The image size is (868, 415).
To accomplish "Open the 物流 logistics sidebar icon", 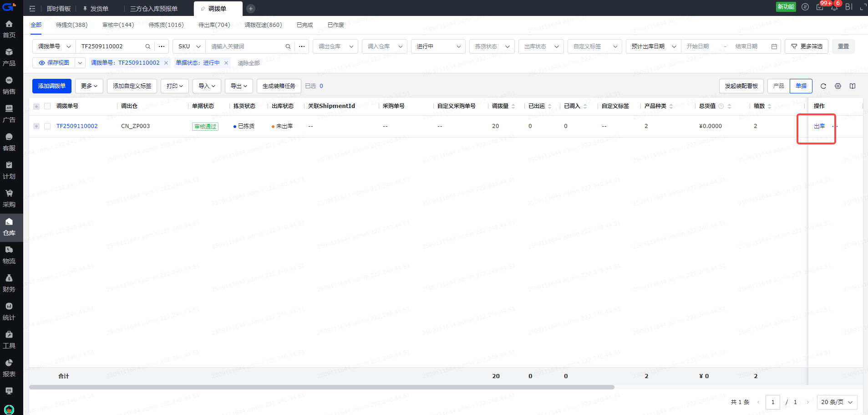I will (x=9, y=255).
